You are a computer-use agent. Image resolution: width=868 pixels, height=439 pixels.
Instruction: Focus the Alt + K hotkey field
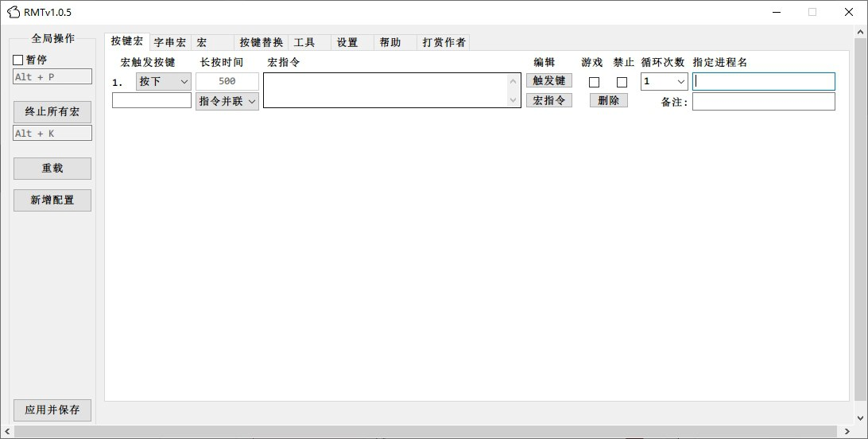point(52,134)
